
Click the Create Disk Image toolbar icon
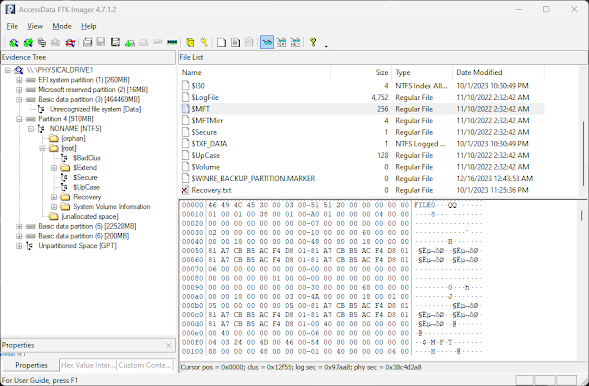[88, 42]
